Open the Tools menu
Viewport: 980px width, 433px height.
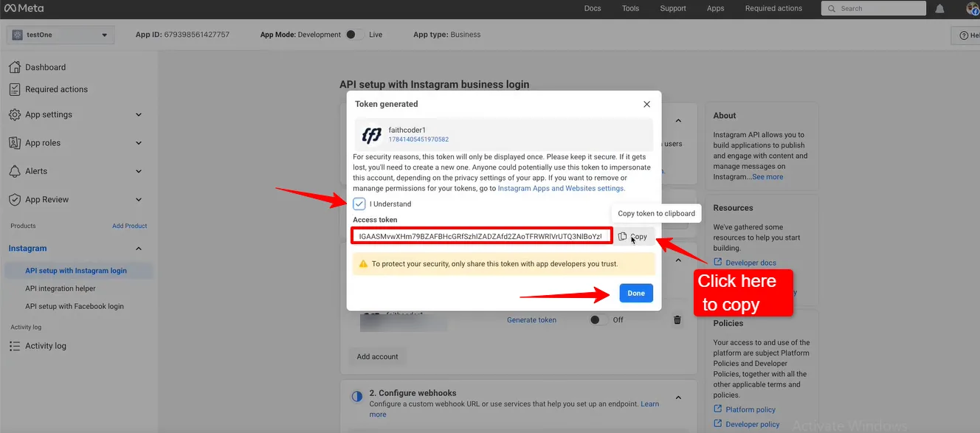point(630,9)
